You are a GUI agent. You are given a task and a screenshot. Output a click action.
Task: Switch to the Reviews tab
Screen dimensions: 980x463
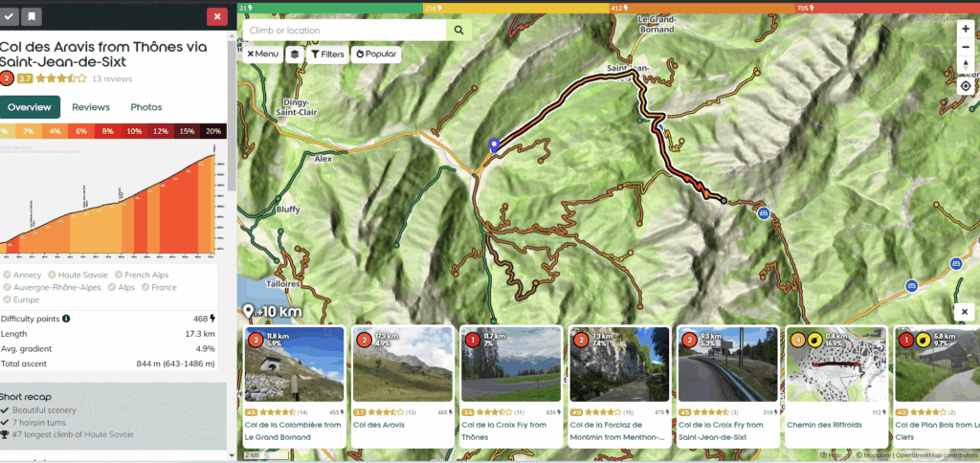[91, 107]
